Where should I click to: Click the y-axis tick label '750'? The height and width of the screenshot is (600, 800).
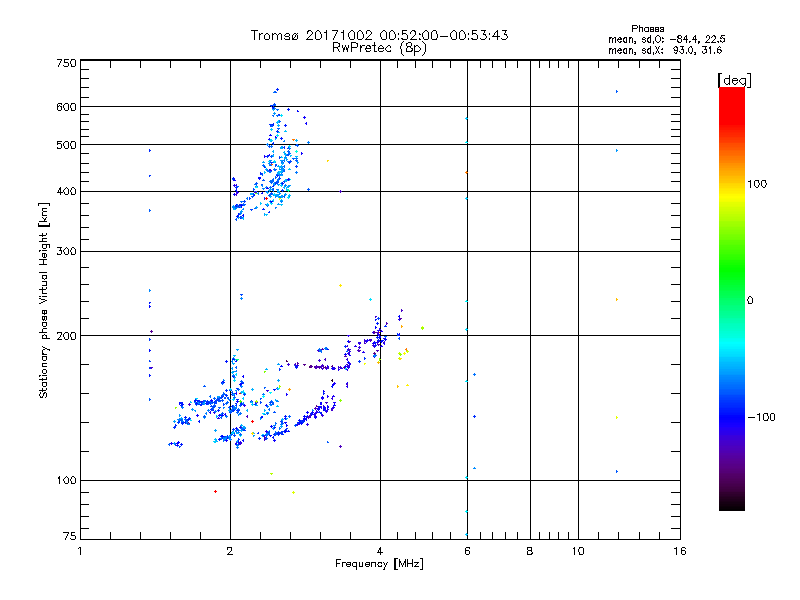tap(66, 63)
